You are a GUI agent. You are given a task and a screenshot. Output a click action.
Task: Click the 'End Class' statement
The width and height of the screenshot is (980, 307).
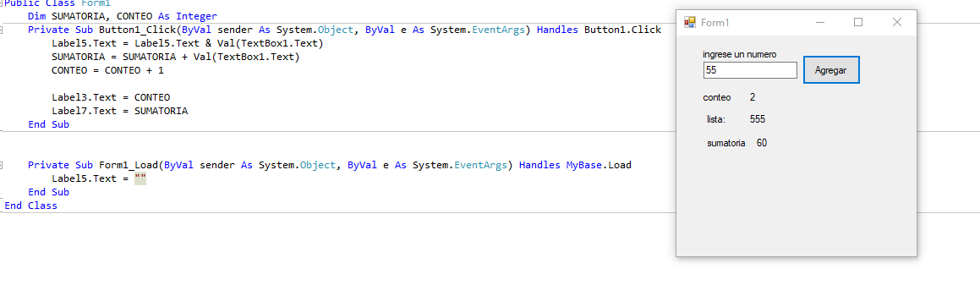pyautogui.click(x=30, y=206)
